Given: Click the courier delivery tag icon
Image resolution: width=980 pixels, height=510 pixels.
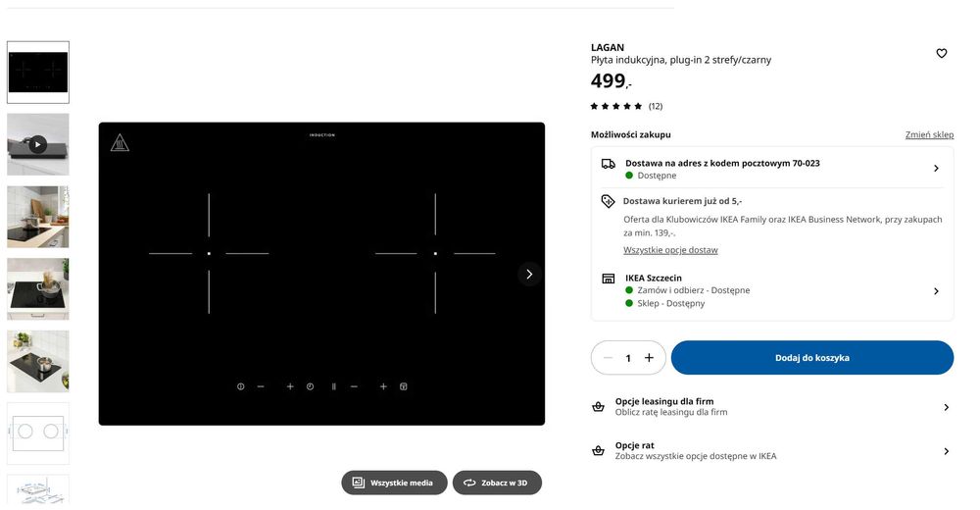Looking at the screenshot, I should [608, 201].
